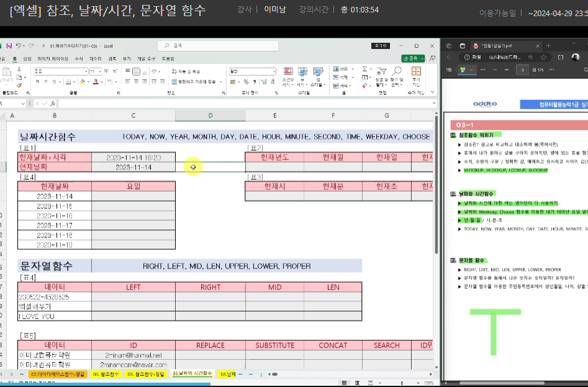Click the insert function fx icon
Screen dimensions: 588x387
(53, 104)
